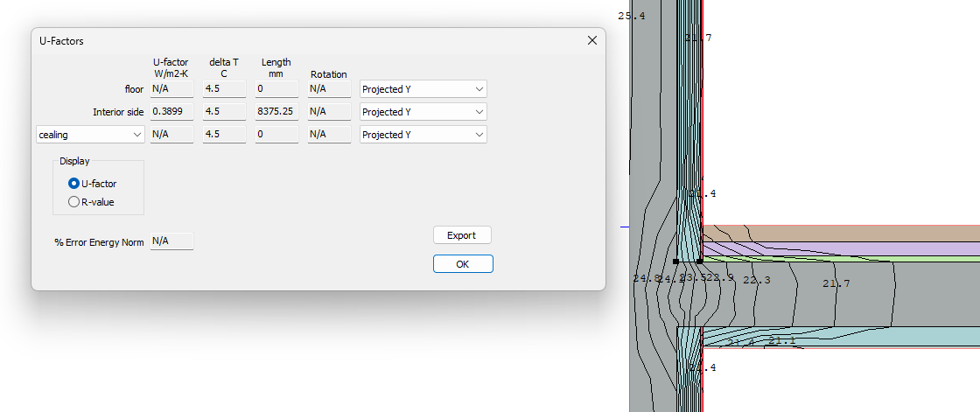Click the floor row U-factor N/A field
980x412 pixels.
171,89
